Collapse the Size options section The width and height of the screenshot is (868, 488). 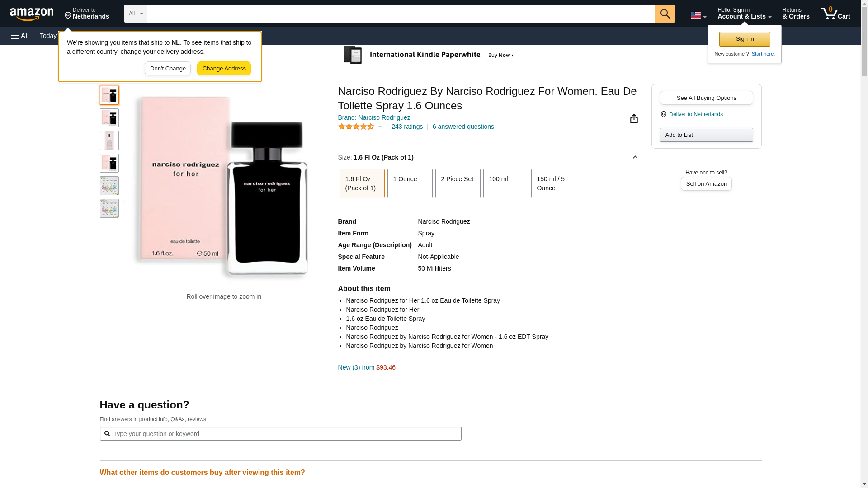[635, 157]
